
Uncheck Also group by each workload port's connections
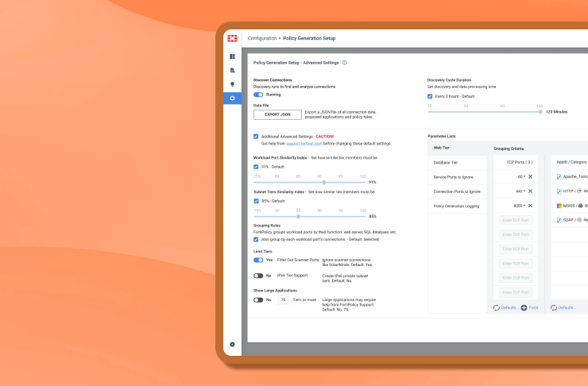256,240
